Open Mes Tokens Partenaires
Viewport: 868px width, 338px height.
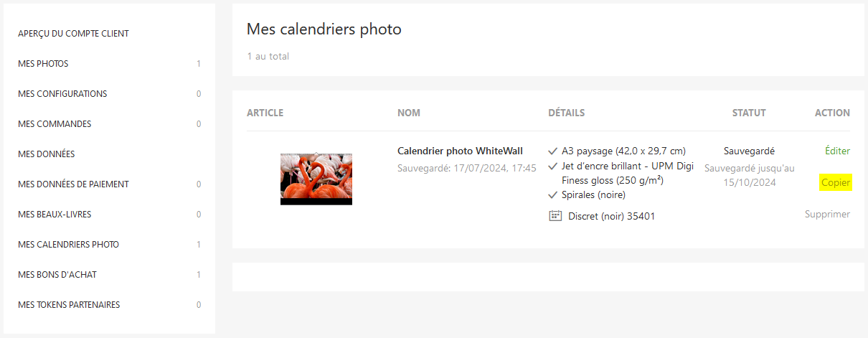point(69,305)
